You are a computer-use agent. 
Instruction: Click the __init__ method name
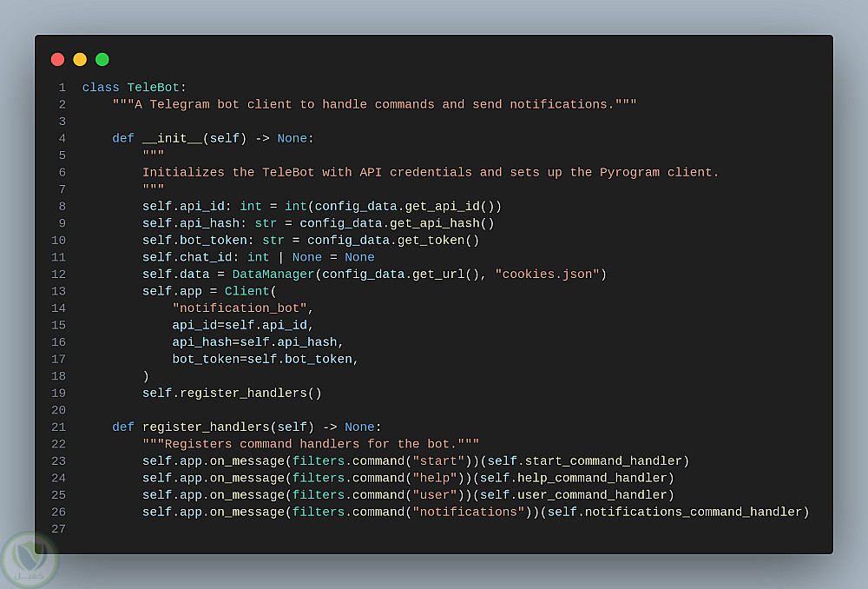click(172, 138)
